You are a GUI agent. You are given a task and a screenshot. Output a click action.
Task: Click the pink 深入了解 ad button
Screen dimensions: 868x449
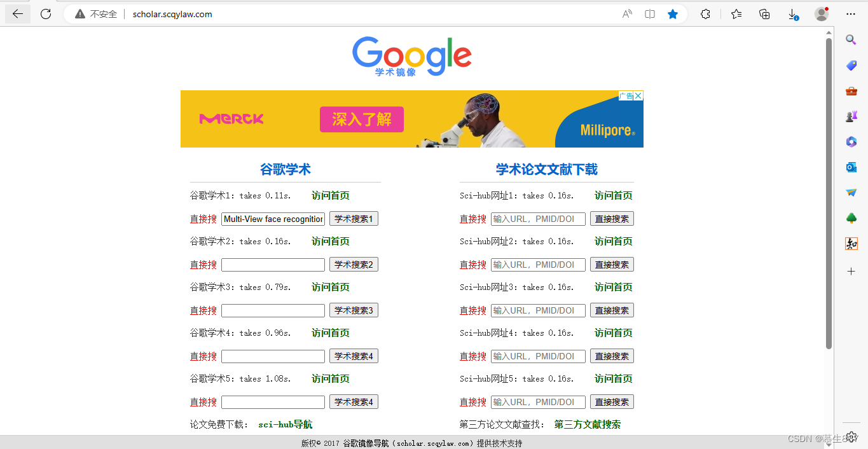point(362,119)
